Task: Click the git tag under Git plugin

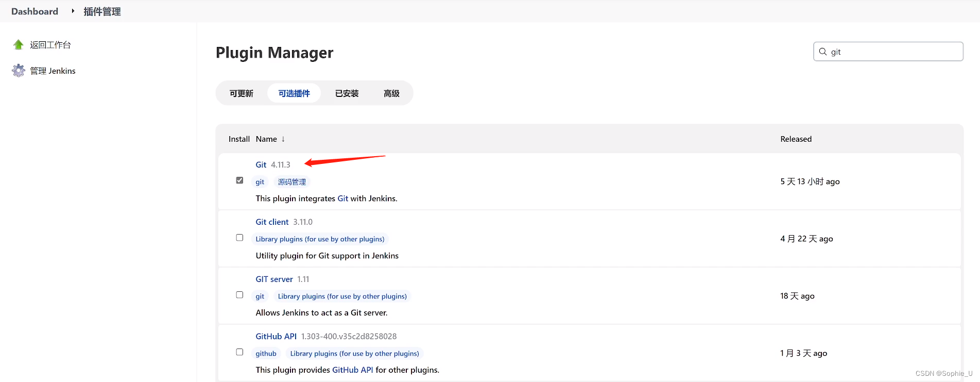Action: coord(260,182)
